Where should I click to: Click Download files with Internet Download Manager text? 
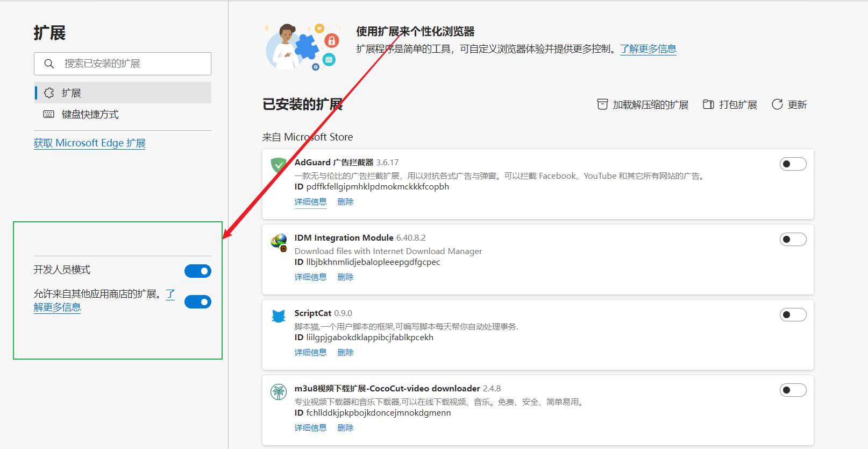tap(388, 251)
